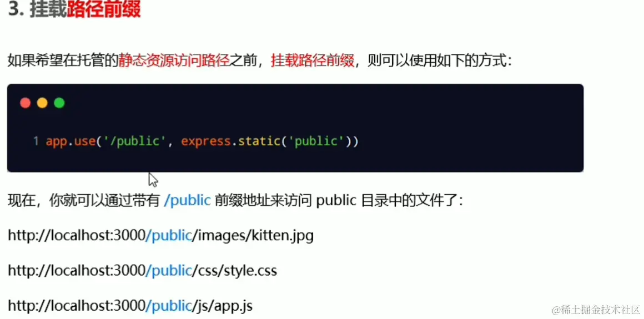Click the yellow dot in code block

42,103
